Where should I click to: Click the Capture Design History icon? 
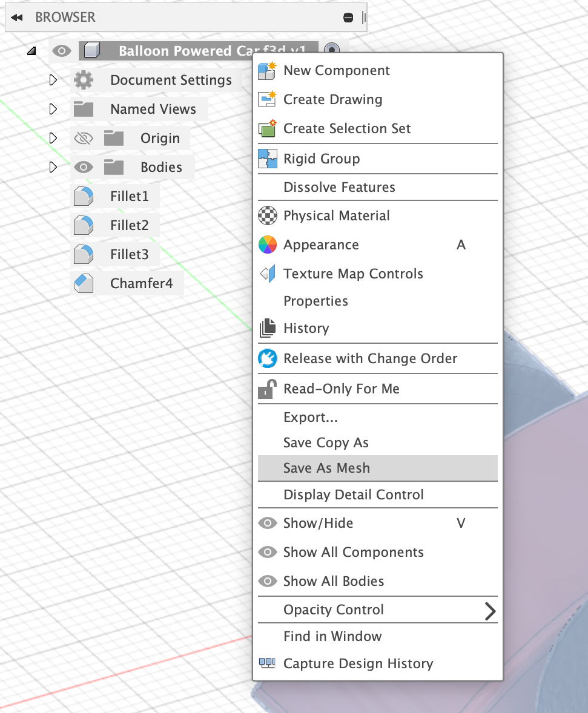click(x=267, y=663)
